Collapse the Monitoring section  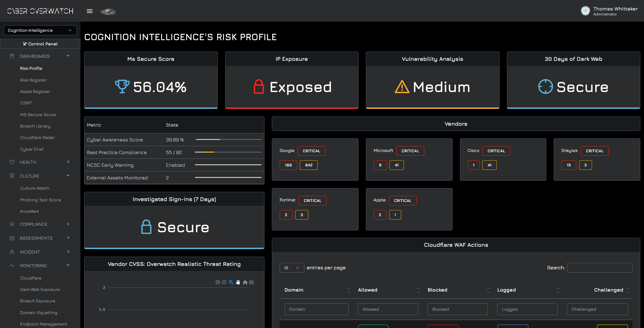pos(68,265)
